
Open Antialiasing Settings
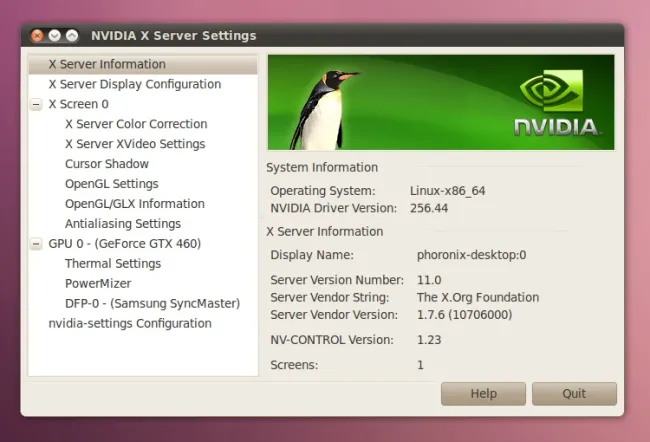(123, 224)
